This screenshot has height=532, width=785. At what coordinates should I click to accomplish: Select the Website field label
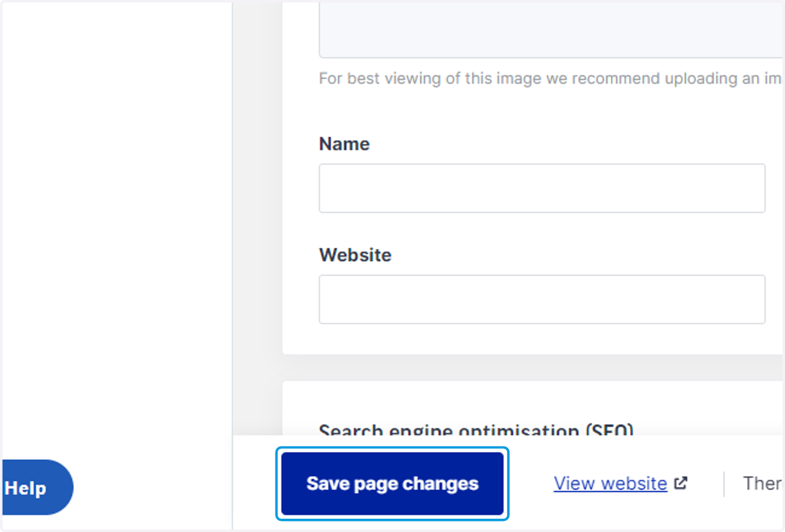355,255
